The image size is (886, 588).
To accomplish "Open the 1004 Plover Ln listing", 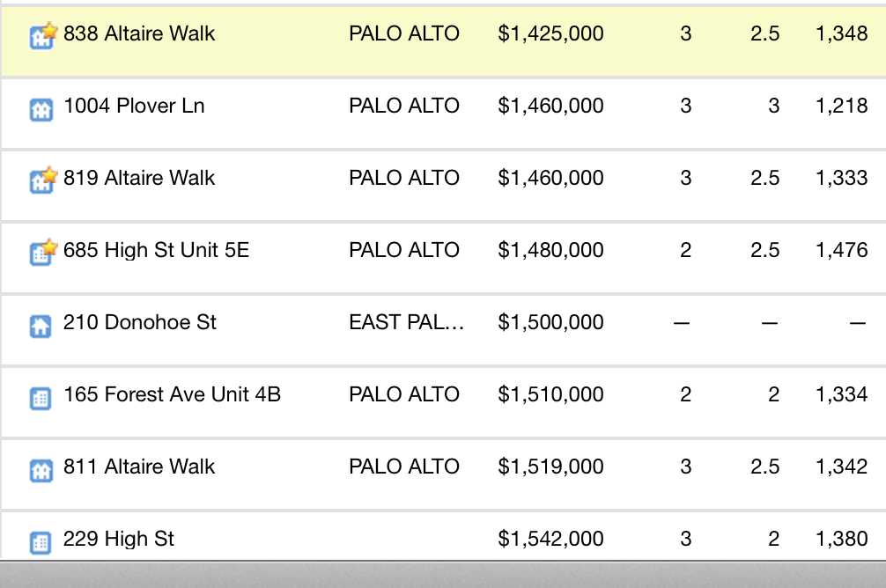I will tap(134, 106).
